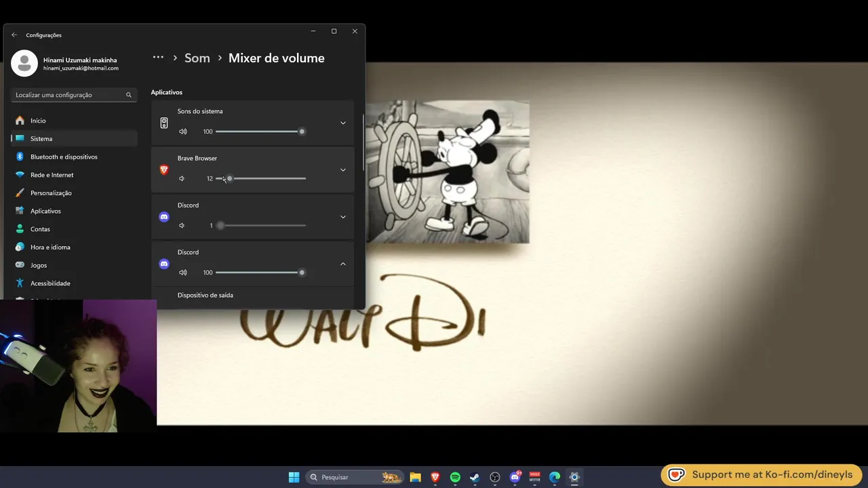868x488 pixels.
Task: Expand the Discord row with volume 1
Action: click(x=342, y=217)
